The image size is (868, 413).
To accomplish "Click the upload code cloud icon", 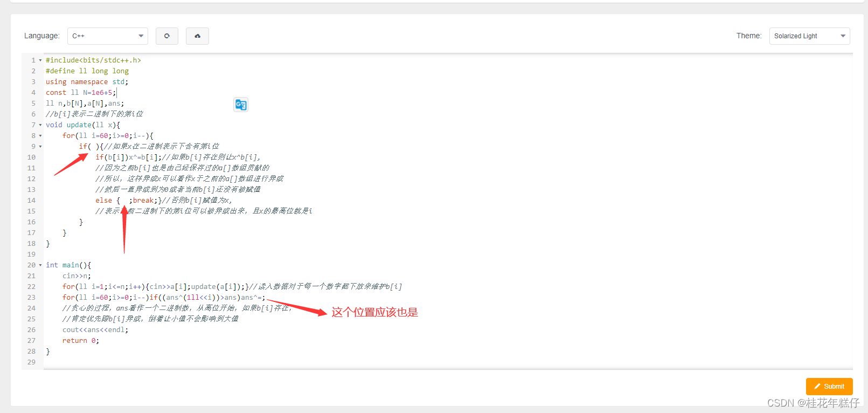I will (197, 36).
